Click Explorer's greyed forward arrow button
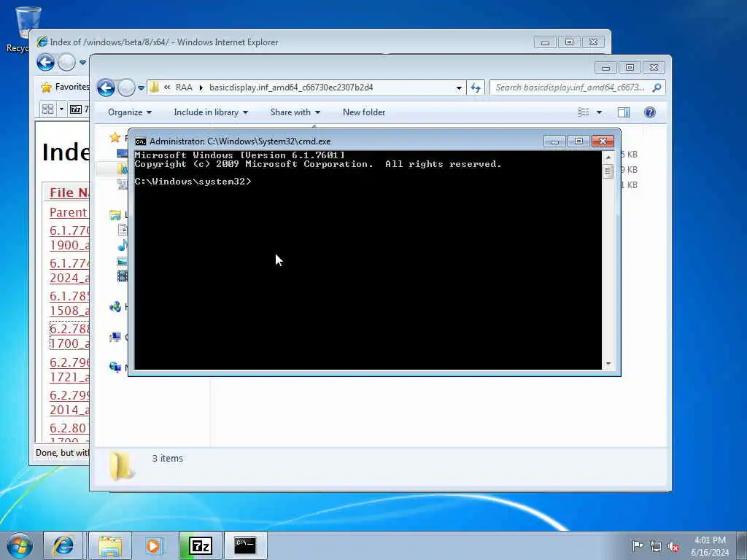 (x=126, y=87)
